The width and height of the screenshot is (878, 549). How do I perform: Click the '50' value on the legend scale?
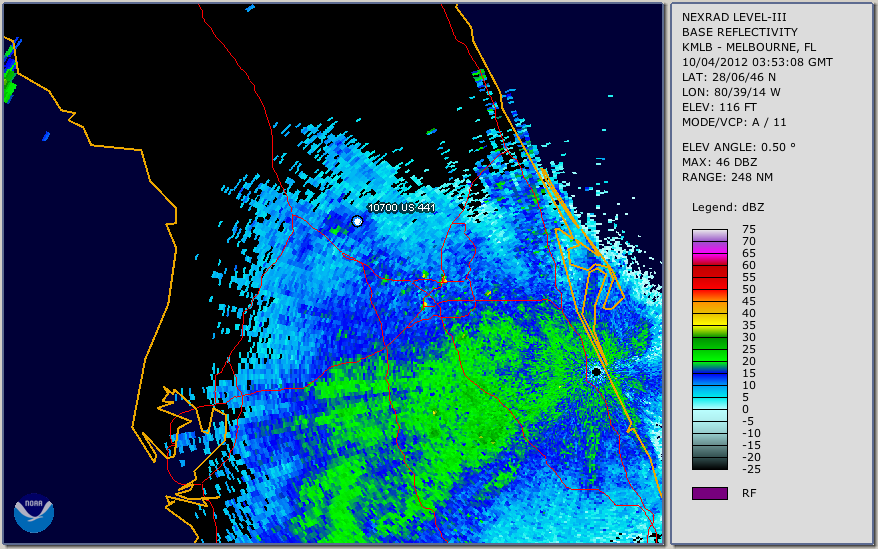pos(749,289)
